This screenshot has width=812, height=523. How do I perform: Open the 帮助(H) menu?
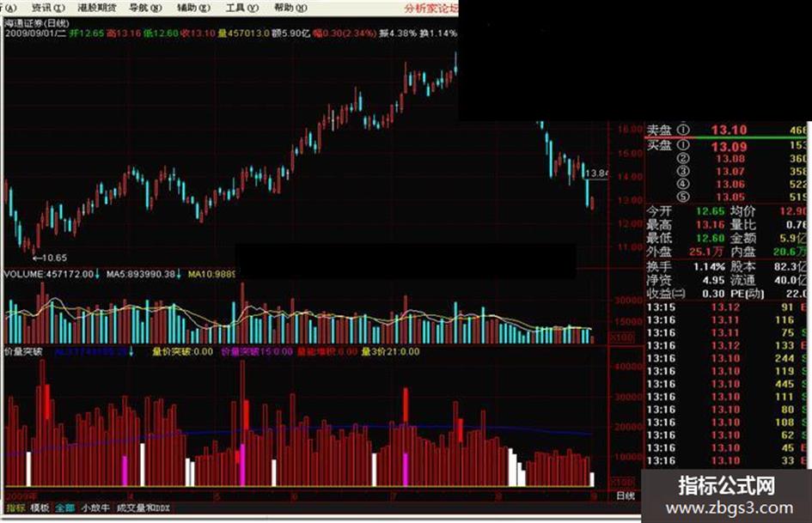click(290, 8)
